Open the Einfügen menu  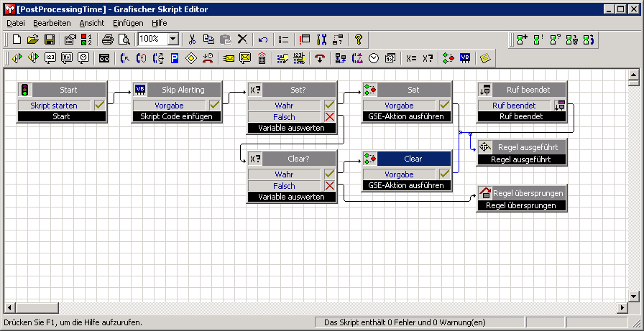[x=128, y=23]
